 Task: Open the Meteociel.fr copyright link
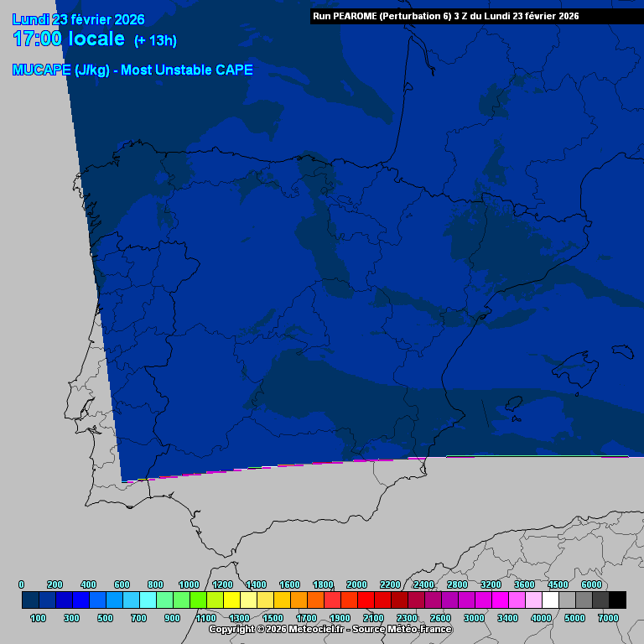click(330, 629)
